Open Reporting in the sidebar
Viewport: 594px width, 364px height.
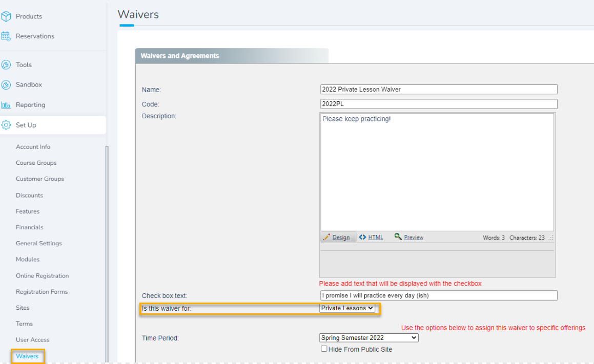(30, 105)
